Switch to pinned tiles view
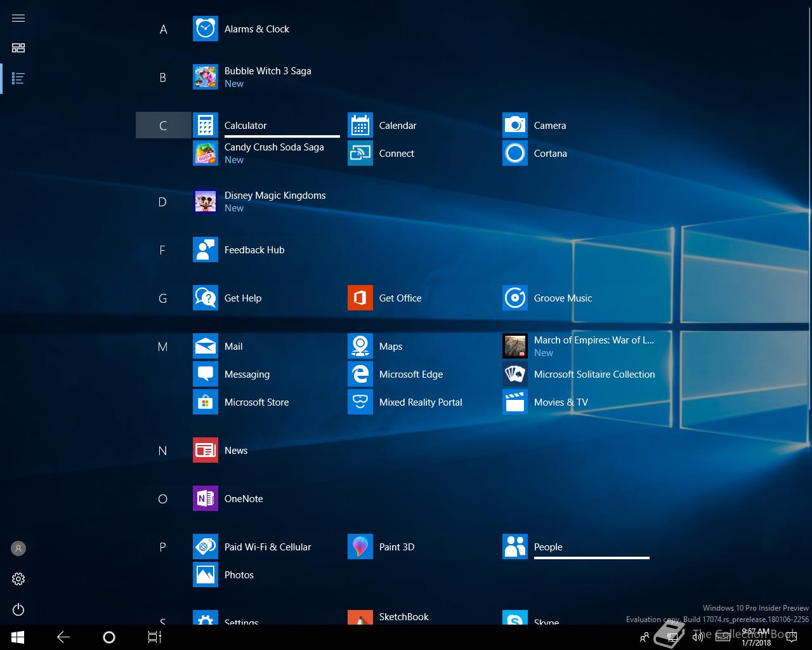The width and height of the screenshot is (812, 650). [x=18, y=48]
